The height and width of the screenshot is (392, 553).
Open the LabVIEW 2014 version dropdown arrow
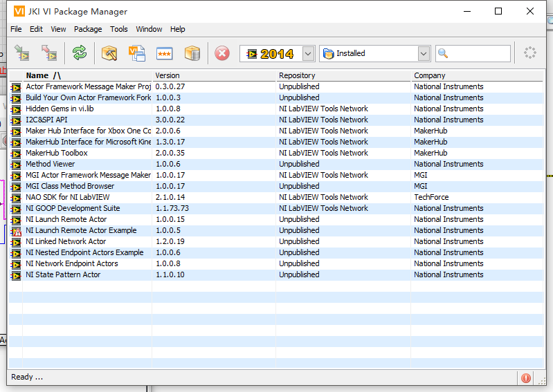pos(308,53)
